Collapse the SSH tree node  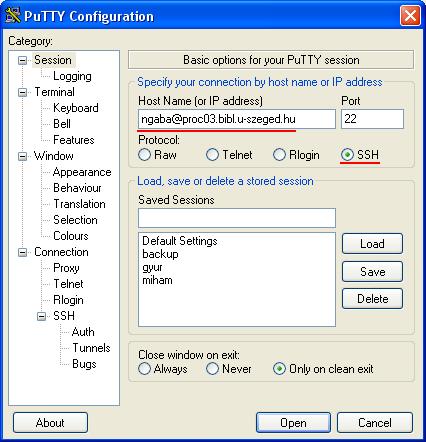(x=41, y=316)
